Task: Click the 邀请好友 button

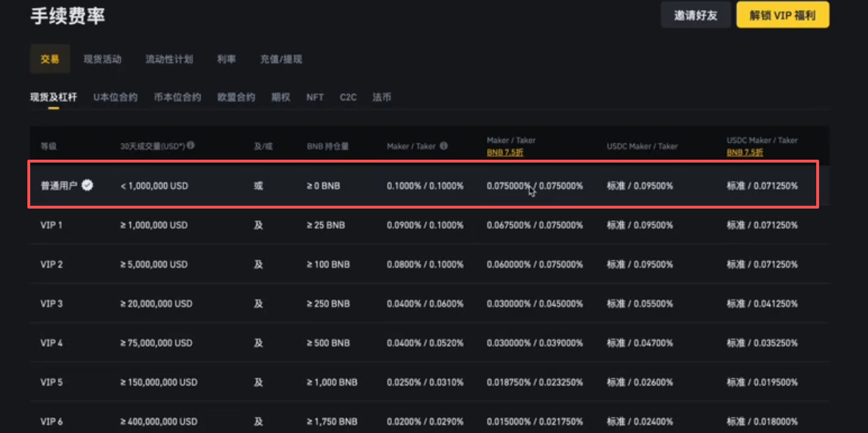Action: click(695, 15)
